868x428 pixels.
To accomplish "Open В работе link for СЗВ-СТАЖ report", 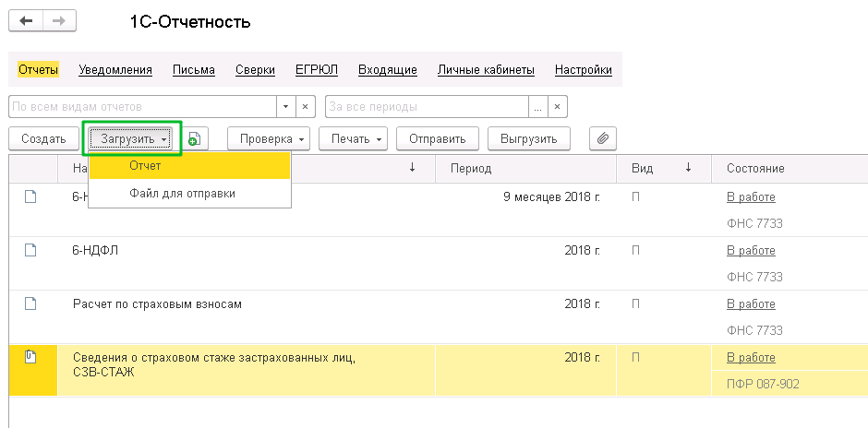I will (x=751, y=357).
